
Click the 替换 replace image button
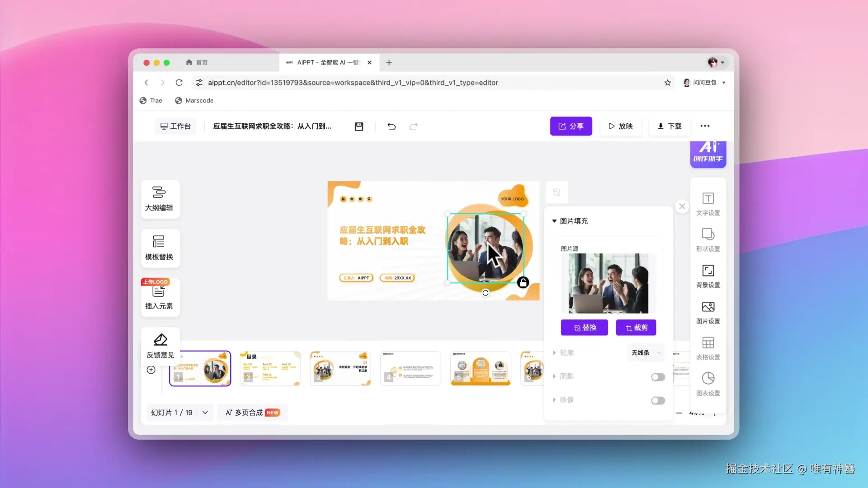pos(585,328)
